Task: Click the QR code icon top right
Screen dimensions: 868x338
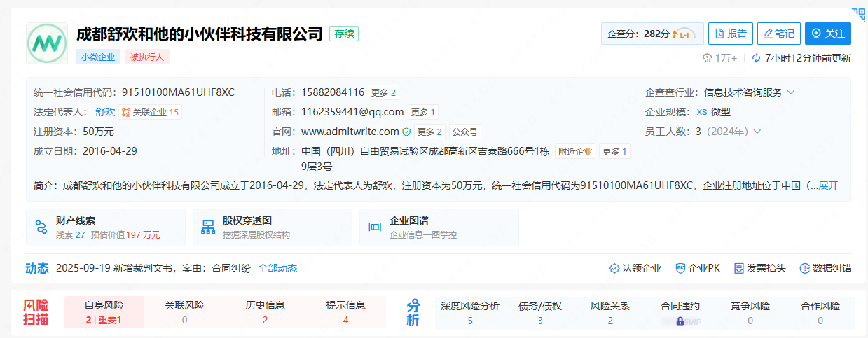Action: pos(858,14)
